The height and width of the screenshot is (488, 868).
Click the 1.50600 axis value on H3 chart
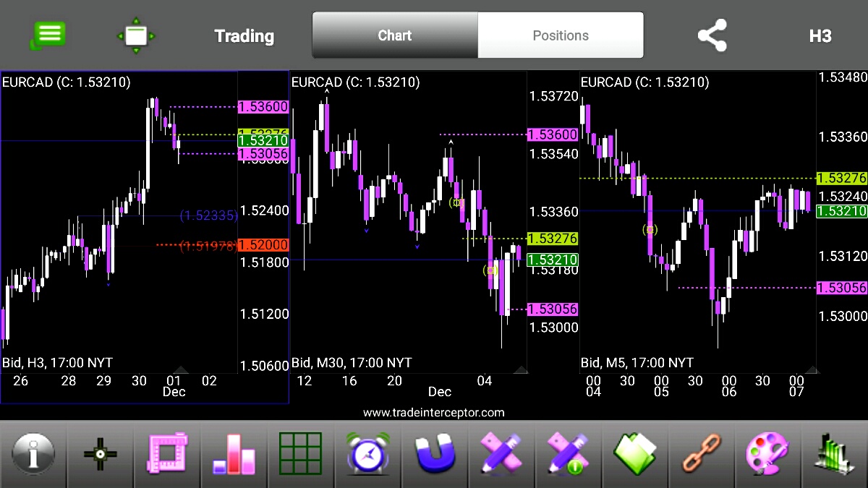pos(265,366)
